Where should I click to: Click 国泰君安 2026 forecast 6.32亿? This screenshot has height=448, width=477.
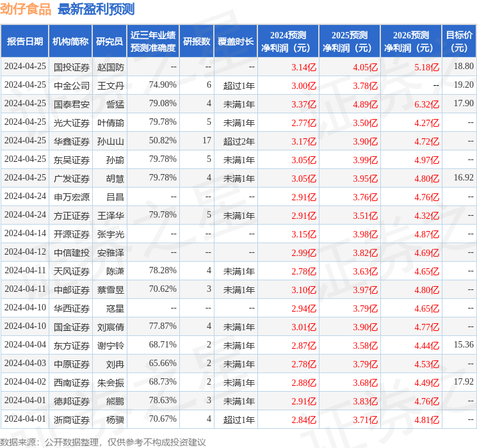427,104
